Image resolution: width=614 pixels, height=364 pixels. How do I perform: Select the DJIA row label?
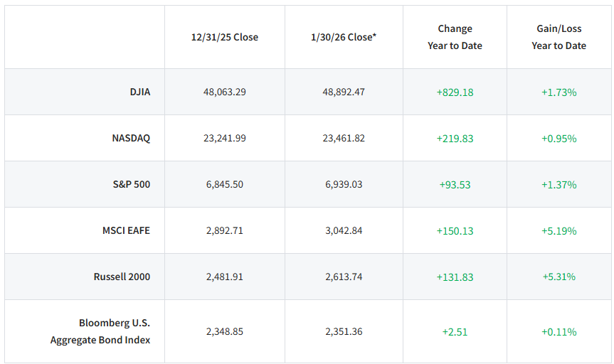tap(139, 92)
